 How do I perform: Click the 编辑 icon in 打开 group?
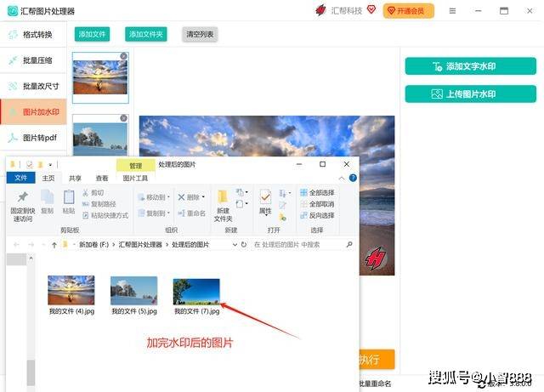tap(282, 205)
